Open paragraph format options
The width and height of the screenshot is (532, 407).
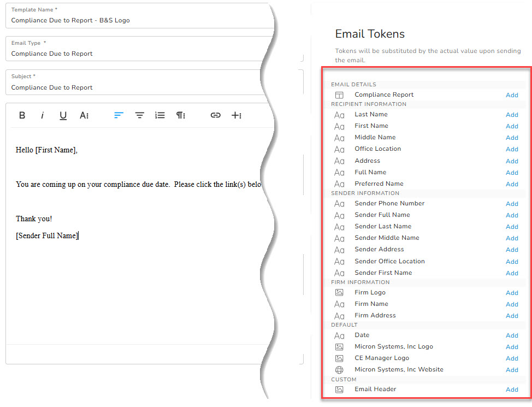[180, 115]
